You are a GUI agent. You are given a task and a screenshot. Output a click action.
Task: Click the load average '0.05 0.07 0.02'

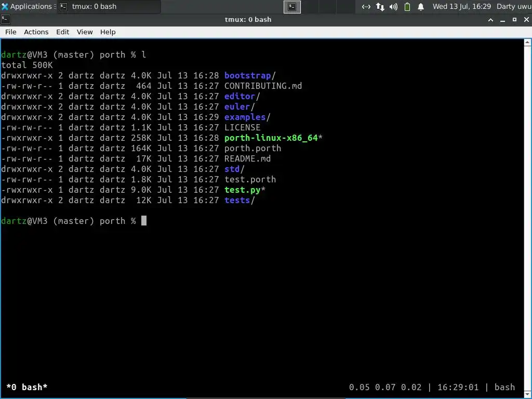(x=385, y=387)
